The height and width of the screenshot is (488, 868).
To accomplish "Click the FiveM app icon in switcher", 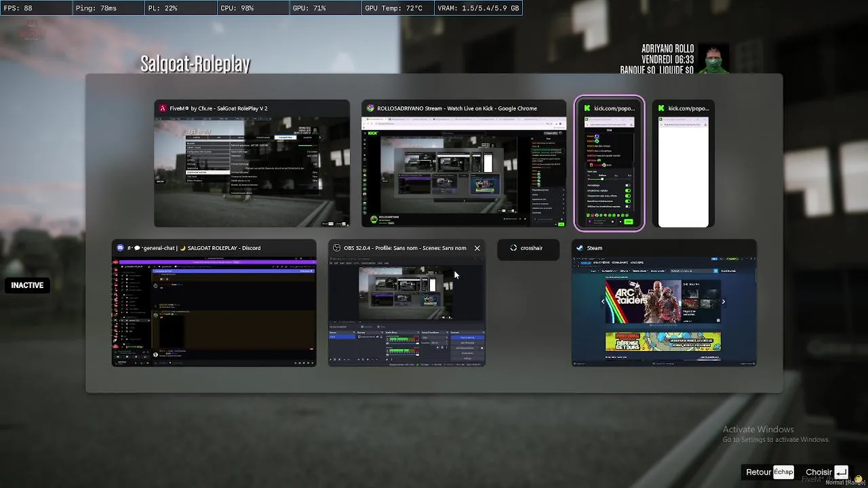I will (x=163, y=108).
